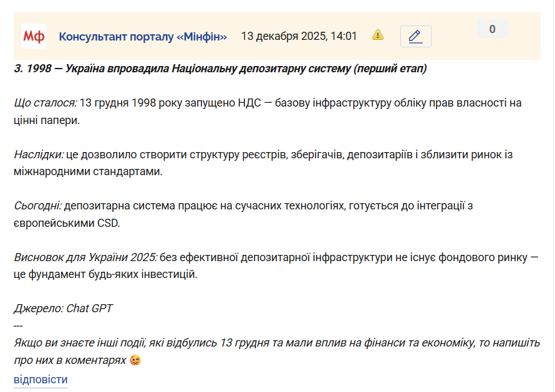The image size is (555, 392).
Task: Click the closing line starting «Якщо ви знаєте»
Action: click(276, 343)
